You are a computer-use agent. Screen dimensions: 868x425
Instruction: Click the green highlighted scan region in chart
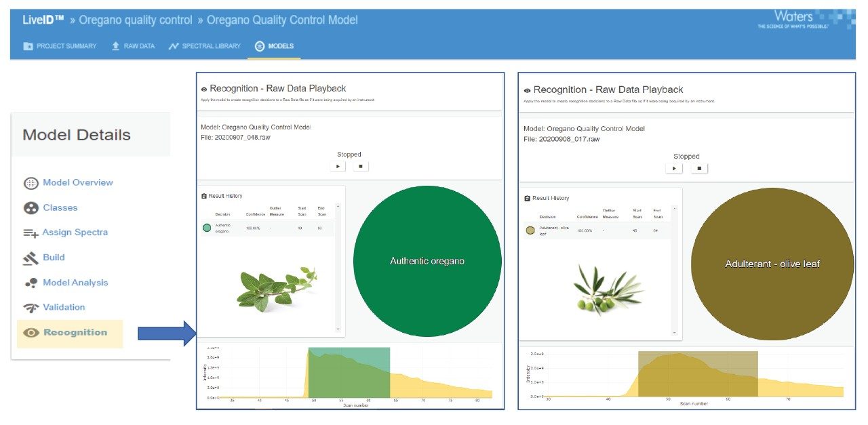click(x=349, y=372)
